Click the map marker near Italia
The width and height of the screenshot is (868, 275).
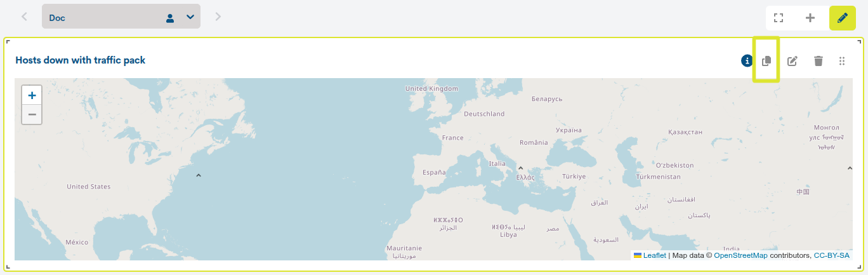point(520,168)
